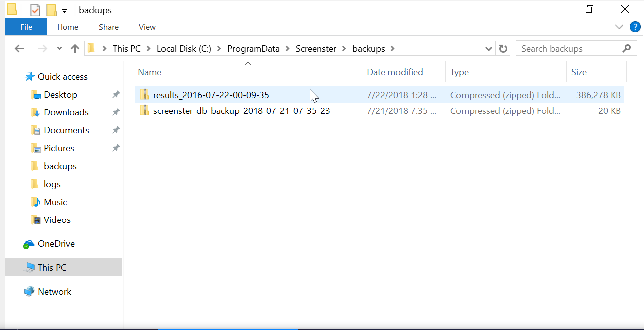Open the File menu tab
This screenshot has width=644, height=330.
26,27
